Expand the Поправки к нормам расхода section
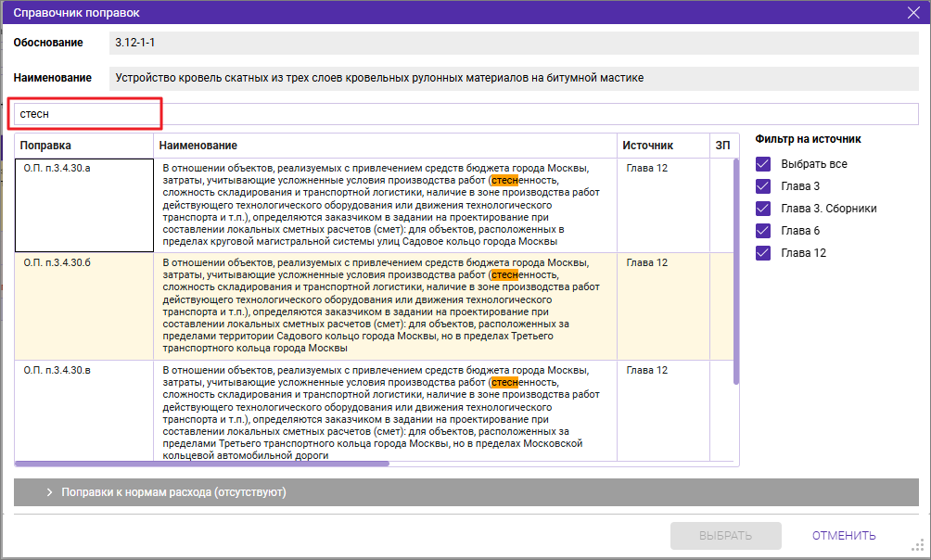The height and width of the screenshot is (560, 931). [x=466, y=492]
